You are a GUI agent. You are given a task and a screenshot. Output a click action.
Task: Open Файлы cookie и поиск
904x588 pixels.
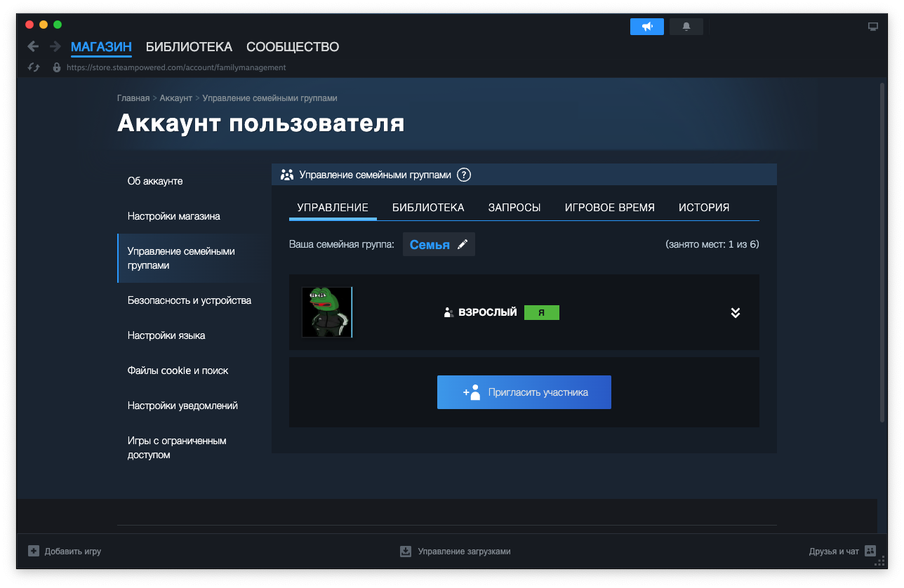(x=178, y=370)
